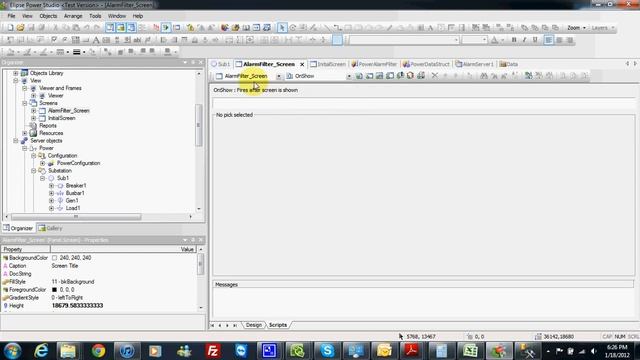The image size is (640, 360).
Task: Switch to the AlarmServer1 tab
Action: point(474,64)
